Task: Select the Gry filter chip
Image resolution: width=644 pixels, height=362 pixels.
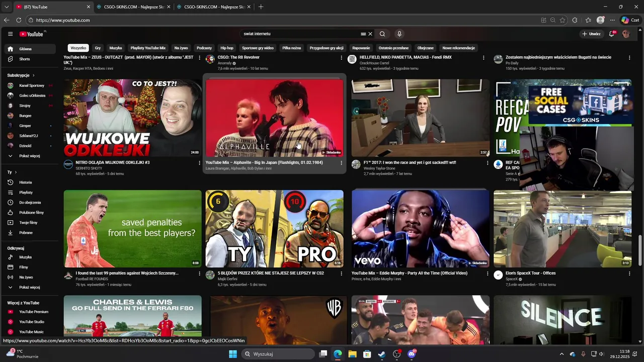Action: click(98, 48)
